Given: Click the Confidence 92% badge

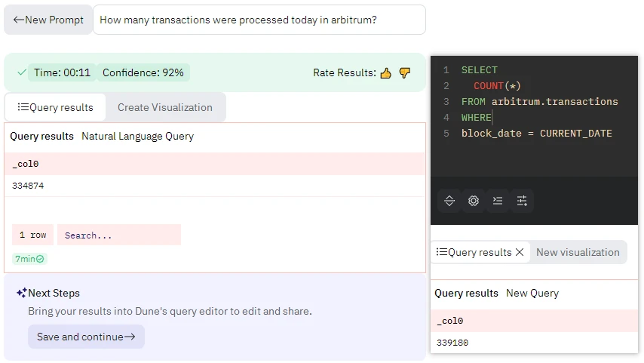Looking at the screenshot, I should pos(143,73).
